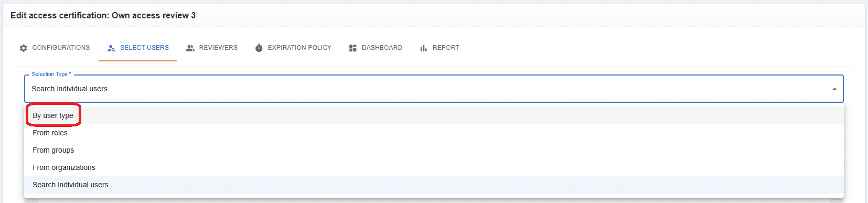Screen dimensions: 868x203
Task: Click the Select Users person-search icon
Action: click(111, 48)
